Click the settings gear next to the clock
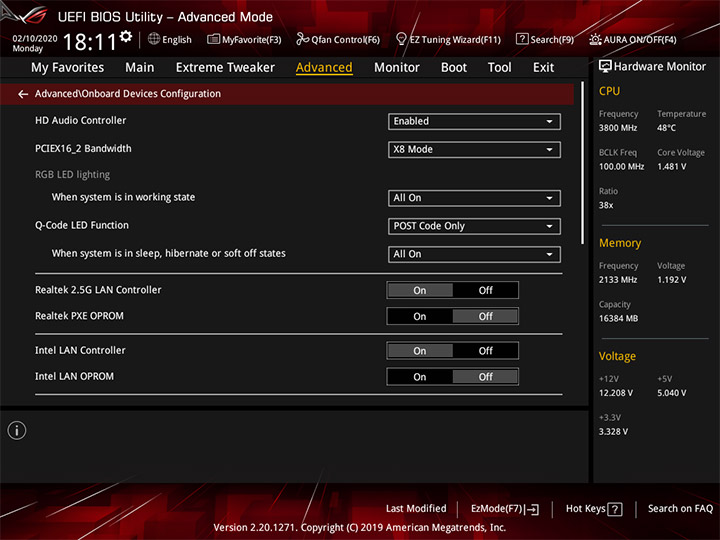This screenshot has height=540, width=720. [x=126, y=37]
